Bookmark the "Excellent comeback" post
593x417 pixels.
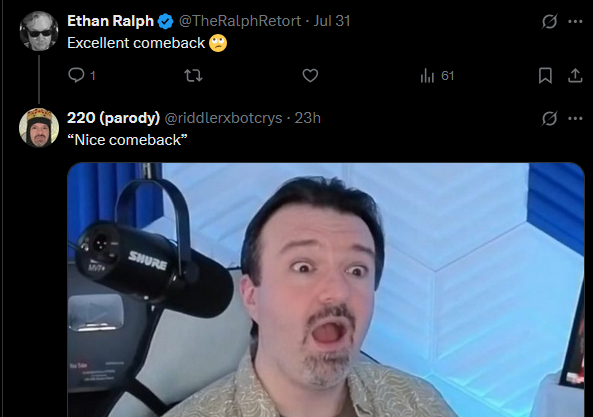[545, 75]
